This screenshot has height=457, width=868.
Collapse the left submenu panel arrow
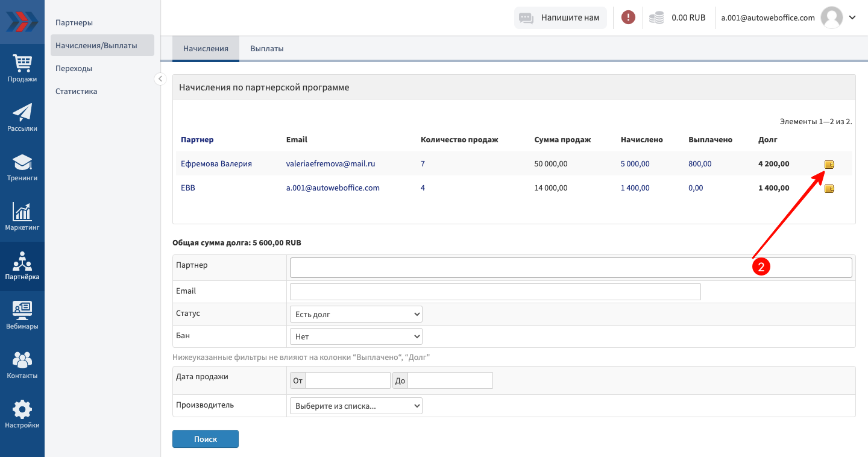pyautogui.click(x=160, y=79)
